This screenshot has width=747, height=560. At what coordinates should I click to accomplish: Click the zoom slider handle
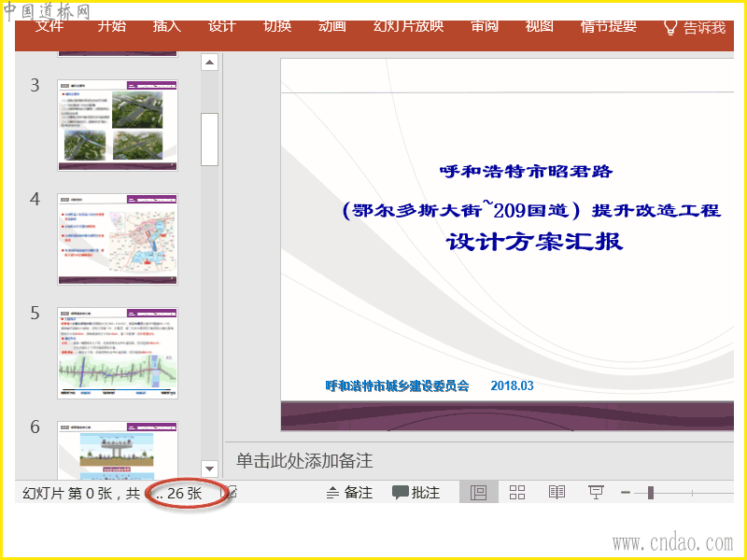(651, 493)
